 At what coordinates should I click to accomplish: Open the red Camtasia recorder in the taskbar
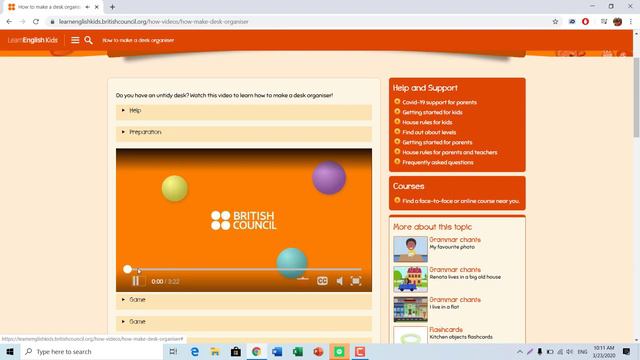point(360,351)
